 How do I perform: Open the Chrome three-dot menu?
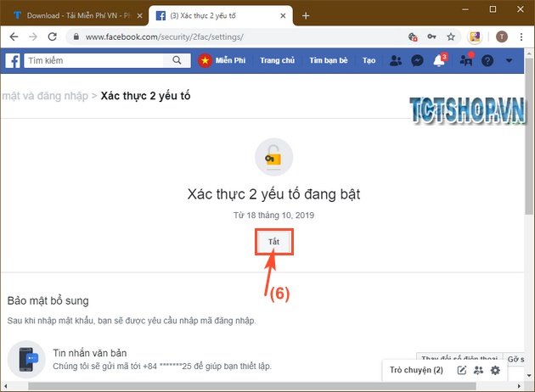tap(521, 36)
